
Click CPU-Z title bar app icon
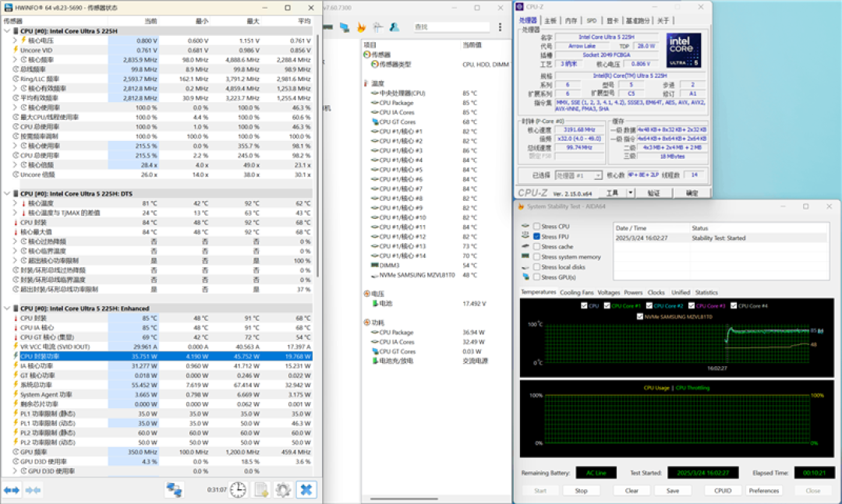pos(520,7)
